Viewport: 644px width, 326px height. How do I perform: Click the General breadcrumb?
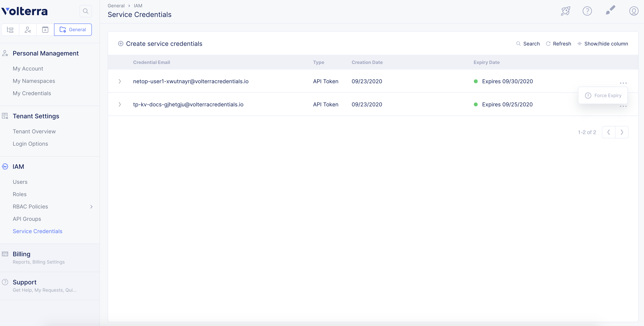pos(116,6)
